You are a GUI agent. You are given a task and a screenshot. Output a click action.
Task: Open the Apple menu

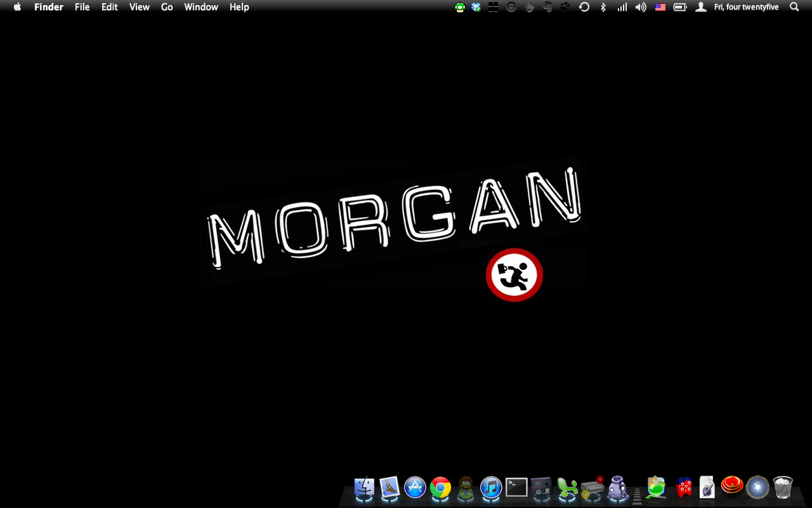18,7
